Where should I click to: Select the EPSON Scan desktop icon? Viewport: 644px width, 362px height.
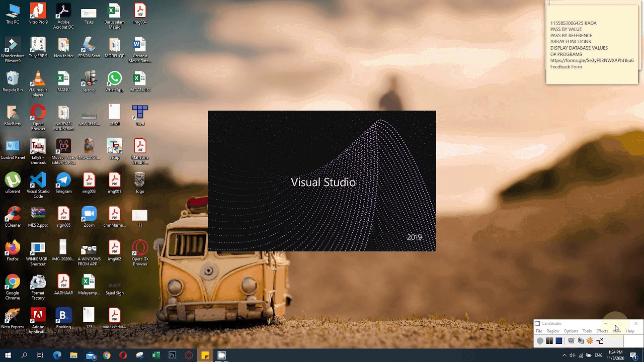89,48
